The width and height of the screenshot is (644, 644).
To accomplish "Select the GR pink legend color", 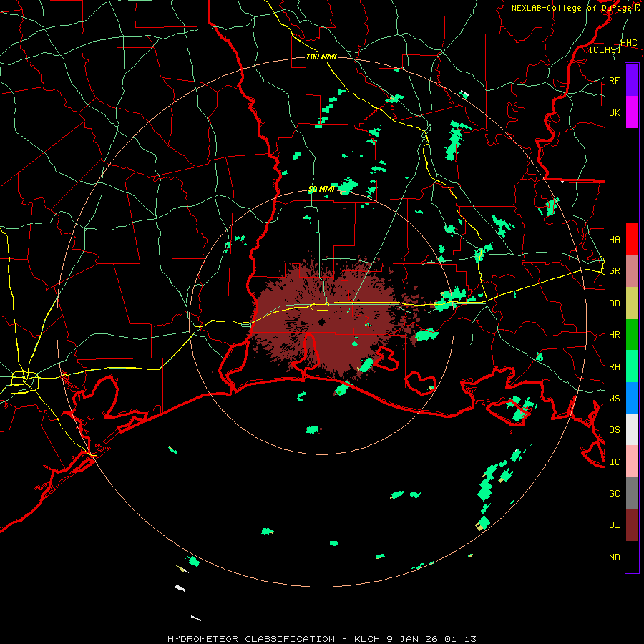I will coord(632,271).
